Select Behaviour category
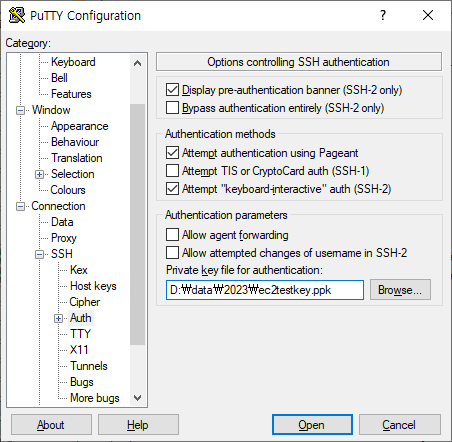 [75, 142]
